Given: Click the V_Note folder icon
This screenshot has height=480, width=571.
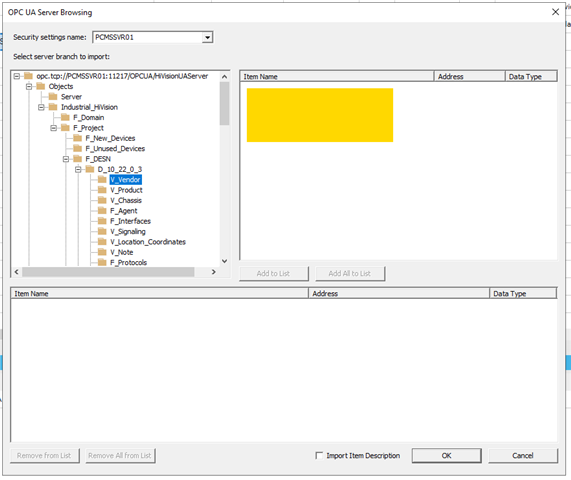Looking at the screenshot, I should (102, 252).
